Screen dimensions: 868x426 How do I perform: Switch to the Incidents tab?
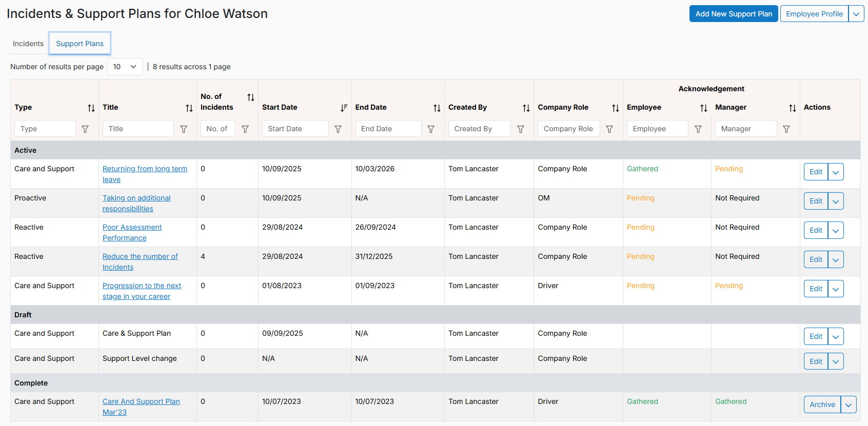pyautogui.click(x=28, y=44)
